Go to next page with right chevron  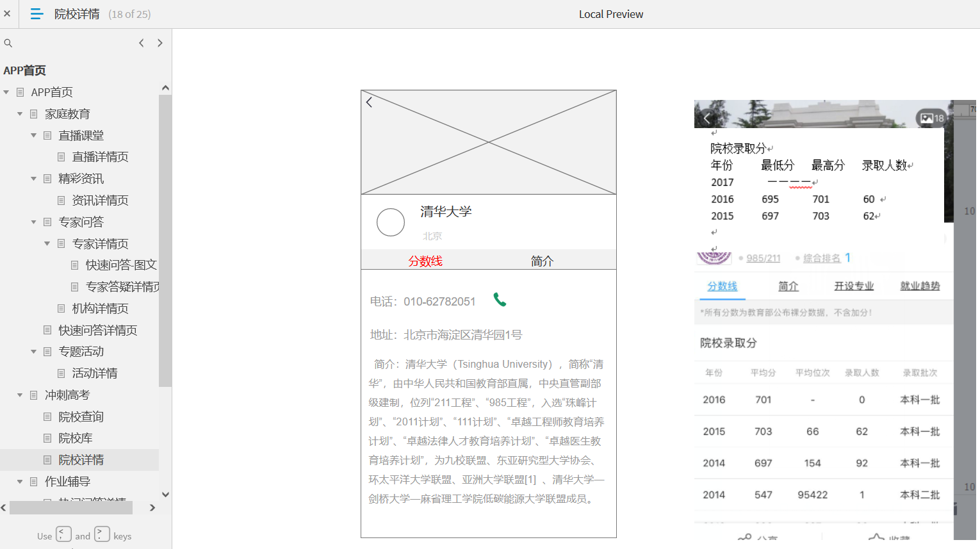(160, 43)
